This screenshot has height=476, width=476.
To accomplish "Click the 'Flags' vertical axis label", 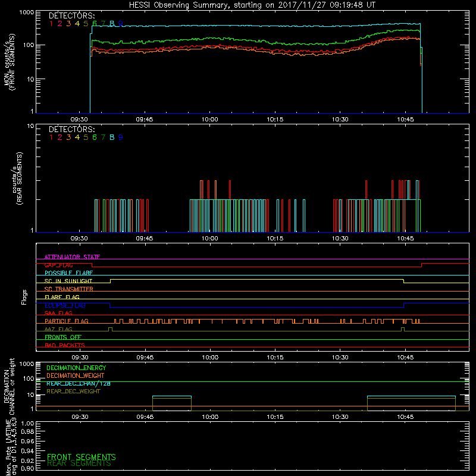I will click(x=24, y=297).
